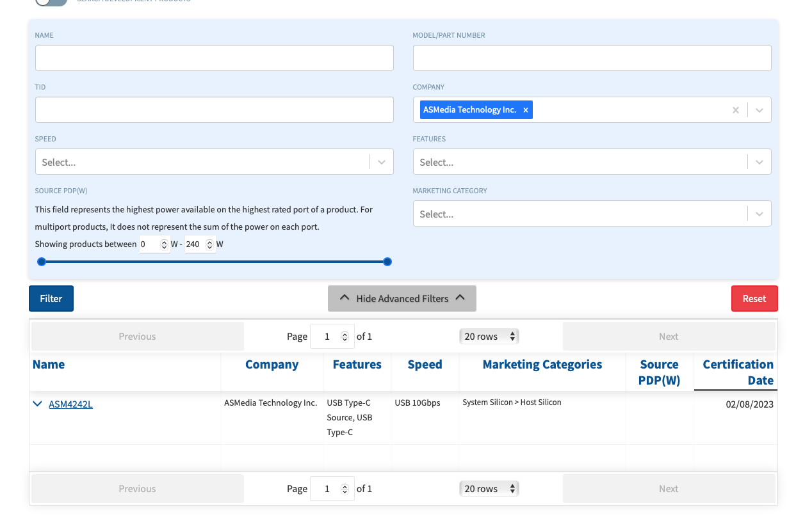Sort by Source PDP(W) column

pyautogui.click(x=660, y=372)
